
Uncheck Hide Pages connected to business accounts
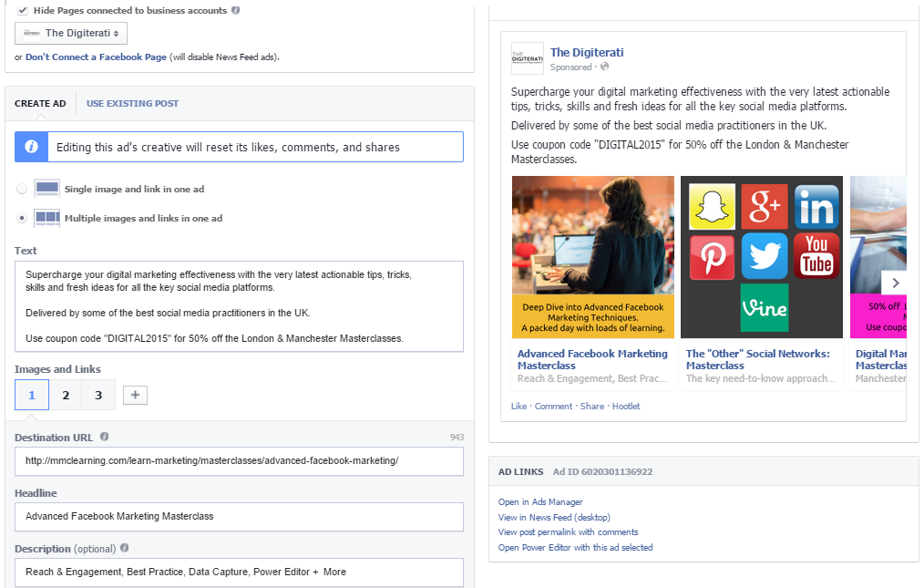[23, 10]
